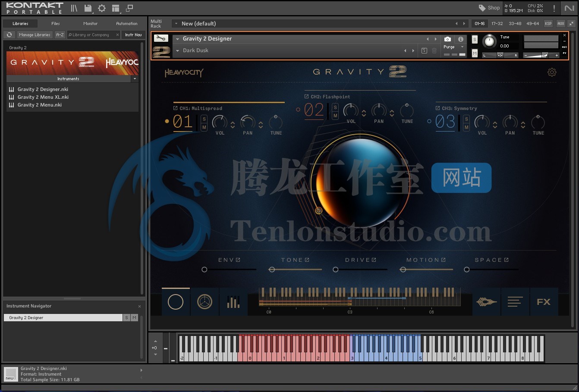The height and width of the screenshot is (392, 579).
Task: Expand the Gravity 2 Instruments dropdown arrow
Action: [135, 79]
